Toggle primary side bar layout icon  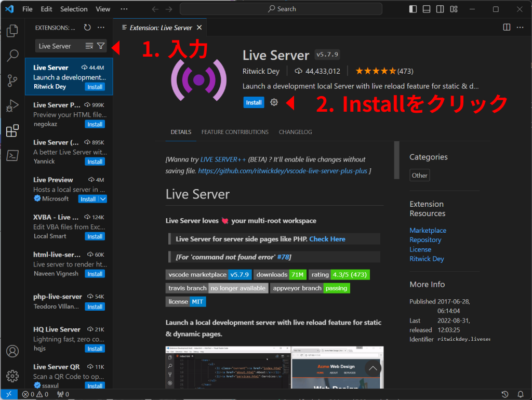point(413,9)
